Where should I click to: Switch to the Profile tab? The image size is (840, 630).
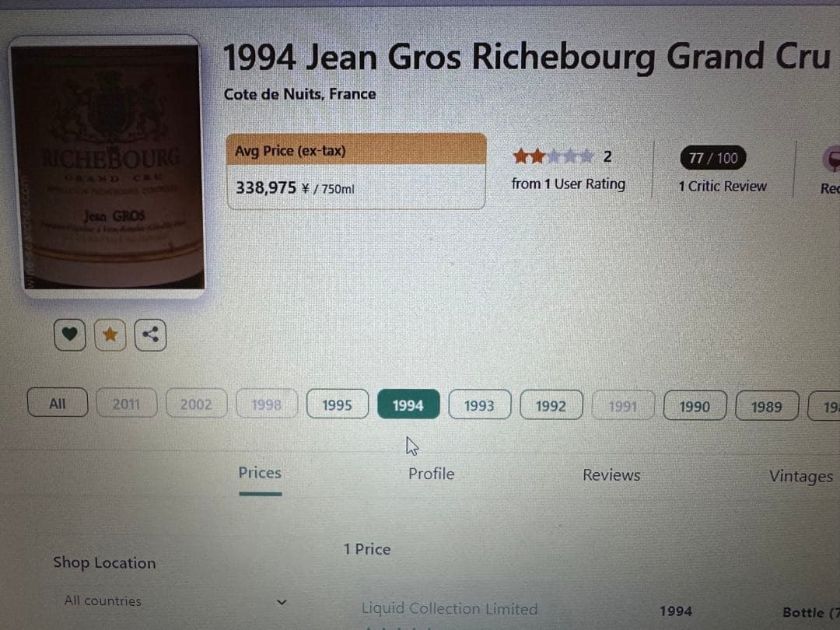[x=431, y=474]
